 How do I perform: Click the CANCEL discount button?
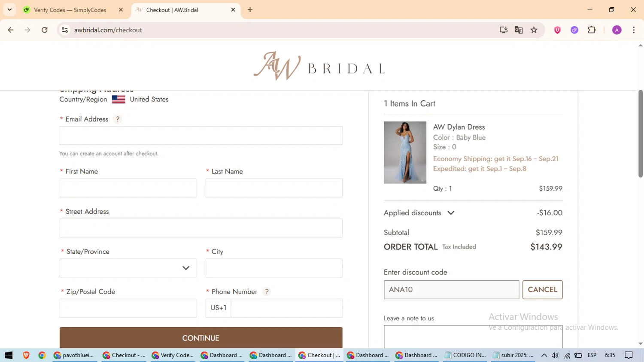(543, 290)
